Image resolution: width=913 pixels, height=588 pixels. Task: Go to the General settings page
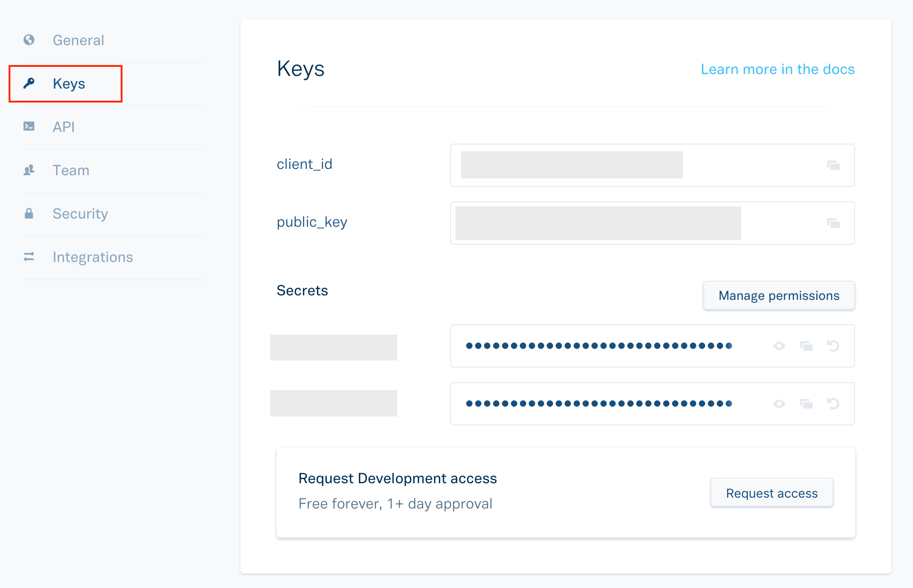(78, 40)
